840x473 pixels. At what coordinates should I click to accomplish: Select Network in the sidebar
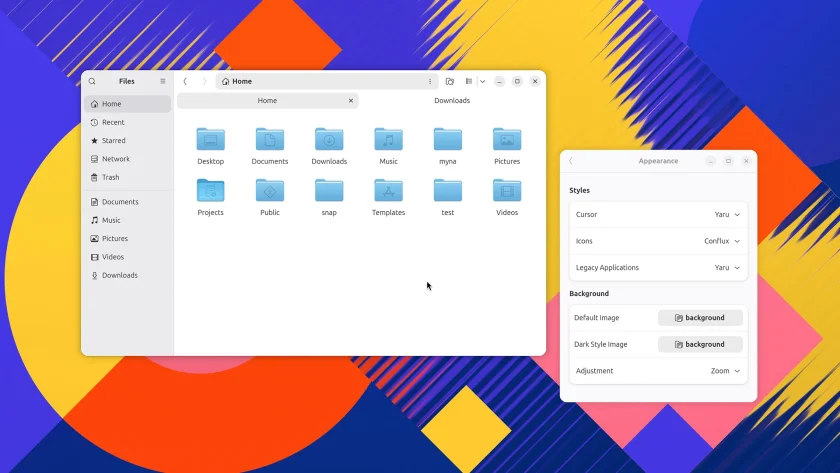click(128, 159)
